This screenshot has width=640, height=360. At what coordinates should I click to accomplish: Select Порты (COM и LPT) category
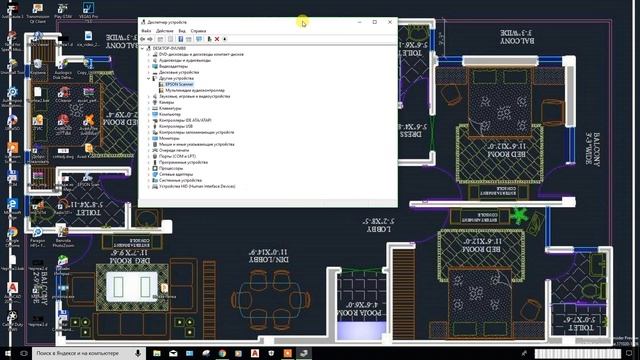point(177,156)
